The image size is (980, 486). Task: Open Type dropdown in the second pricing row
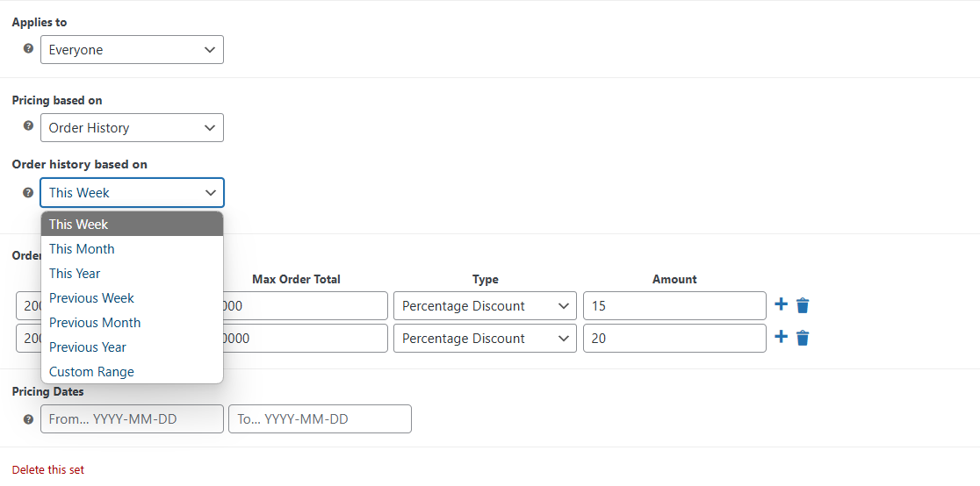point(485,338)
